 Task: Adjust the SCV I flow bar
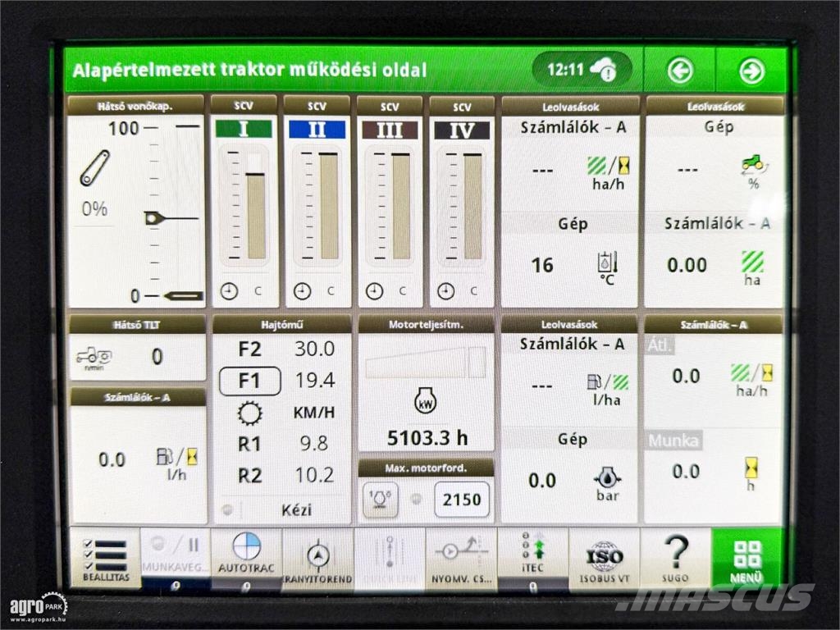click(256, 206)
